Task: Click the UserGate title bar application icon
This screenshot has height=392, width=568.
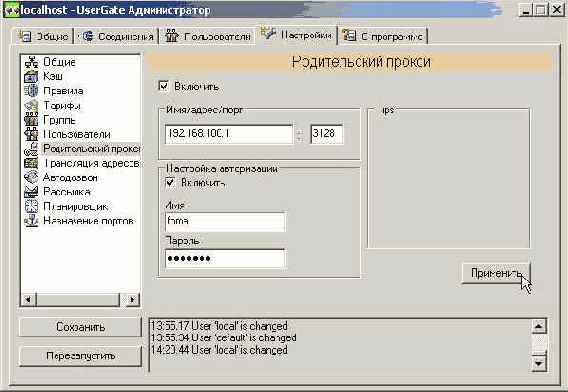Action: (x=11, y=10)
